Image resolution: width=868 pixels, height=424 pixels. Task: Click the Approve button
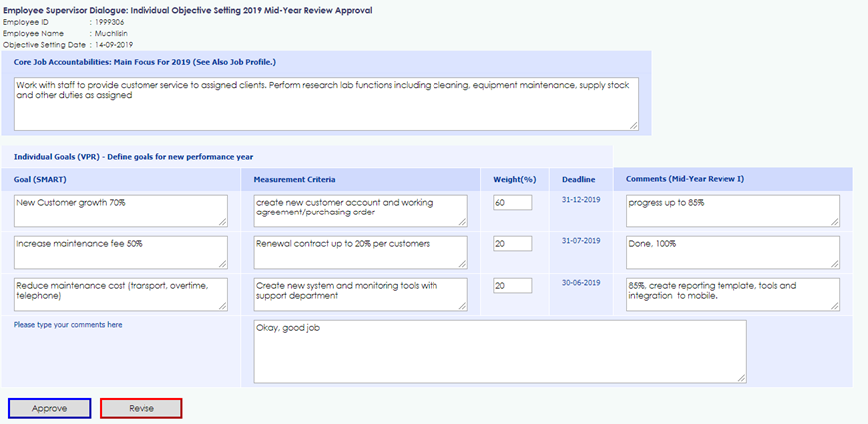point(50,408)
